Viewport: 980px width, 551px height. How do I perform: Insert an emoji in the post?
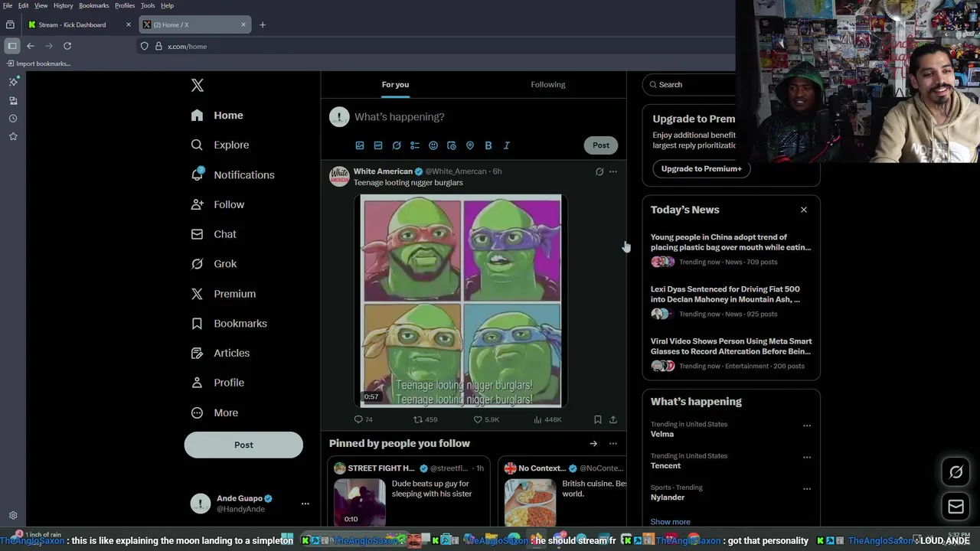pos(433,145)
